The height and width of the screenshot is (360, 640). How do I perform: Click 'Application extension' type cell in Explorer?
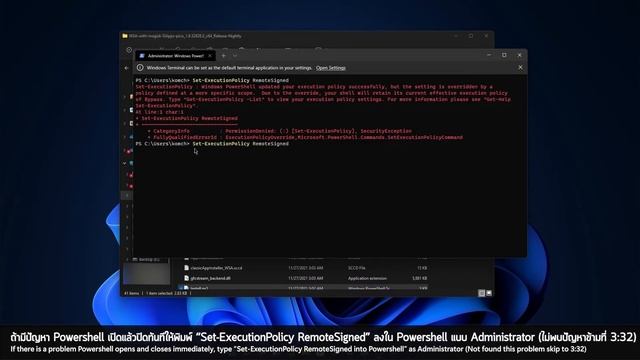[x=367, y=278]
